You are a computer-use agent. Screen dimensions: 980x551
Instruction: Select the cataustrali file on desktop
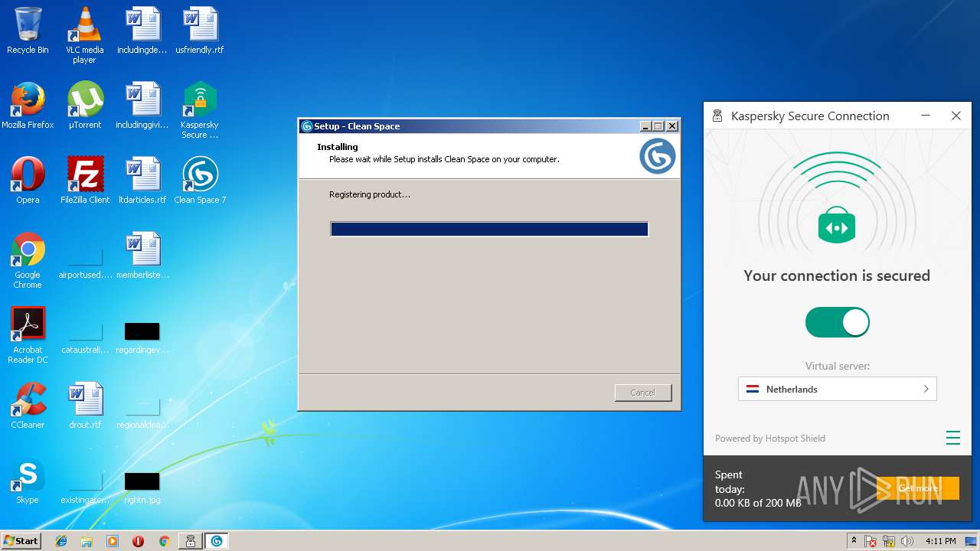click(85, 337)
